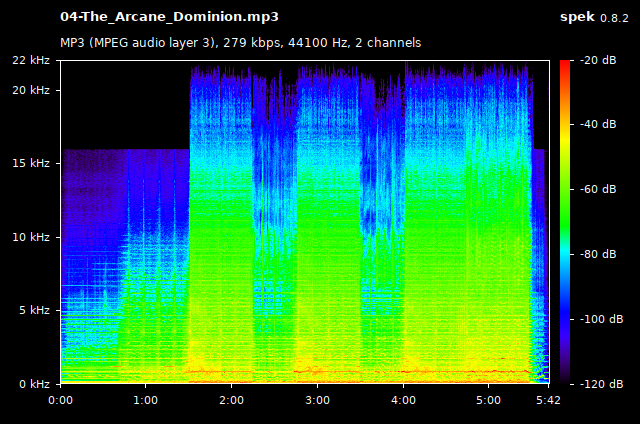Select the 1:00 time axis marker

coord(146,399)
